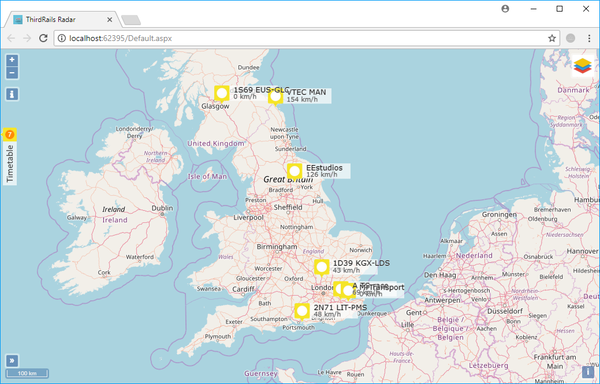600x384 pixels.
Task: Click the 2N71 LIT-PMS train marker
Action: [302, 311]
